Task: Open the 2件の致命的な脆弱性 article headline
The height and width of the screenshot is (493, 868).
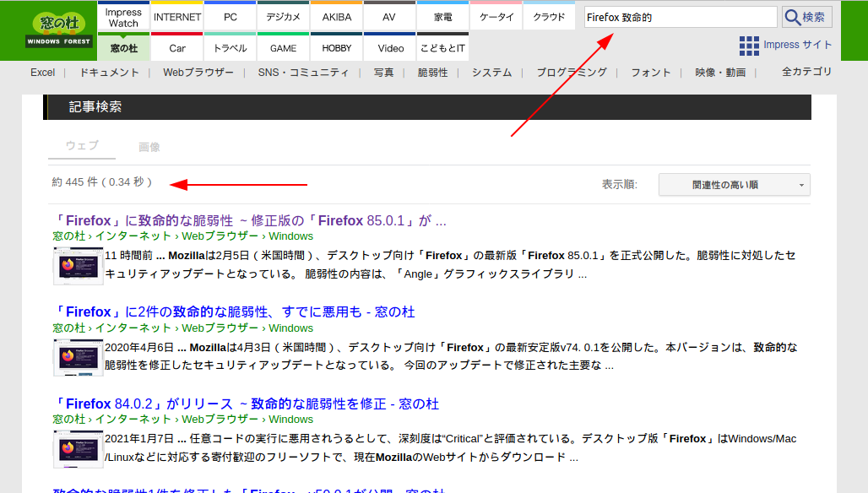Action: tap(234, 312)
